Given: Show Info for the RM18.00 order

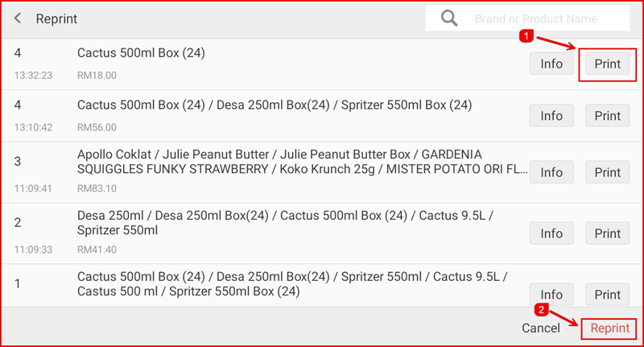Looking at the screenshot, I should pos(551,64).
